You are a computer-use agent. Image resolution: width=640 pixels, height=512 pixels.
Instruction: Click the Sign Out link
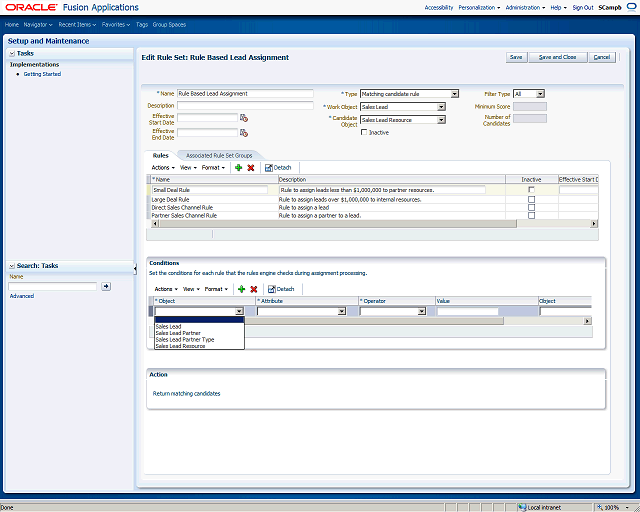point(583,7)
